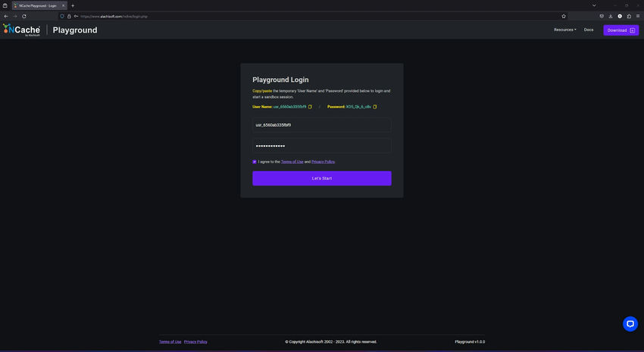Click the purple Download button in header
This screenshot has height=352, width=644.
621,30
